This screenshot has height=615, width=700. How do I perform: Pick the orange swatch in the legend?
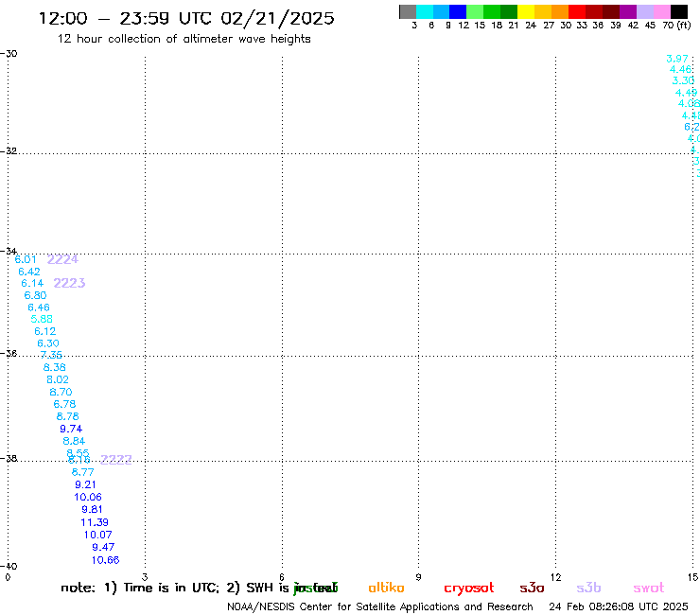point(560,11)
